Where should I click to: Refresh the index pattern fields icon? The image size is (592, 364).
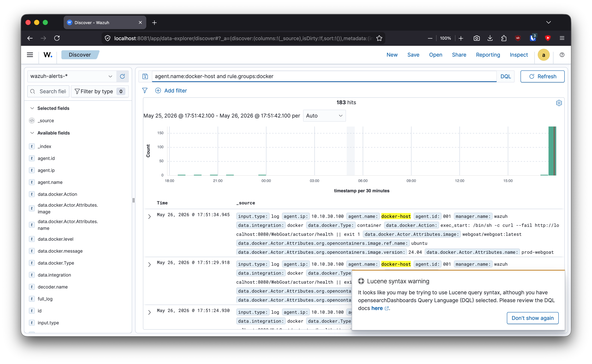point(122,76)
